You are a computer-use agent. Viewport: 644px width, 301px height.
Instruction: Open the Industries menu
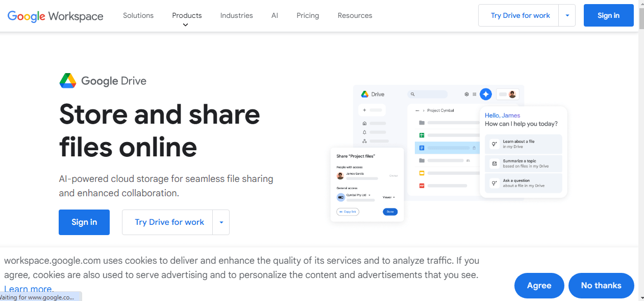[236, 15]
